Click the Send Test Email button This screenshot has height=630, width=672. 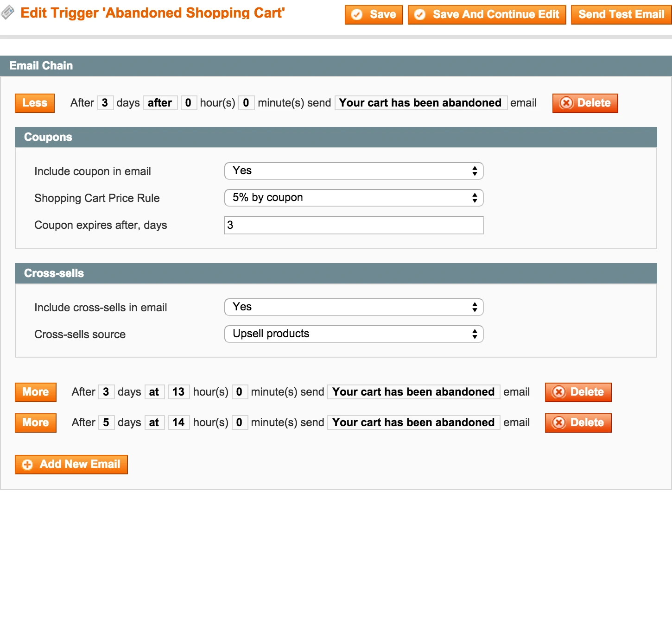pyautogui.click(x=620, y=14)
